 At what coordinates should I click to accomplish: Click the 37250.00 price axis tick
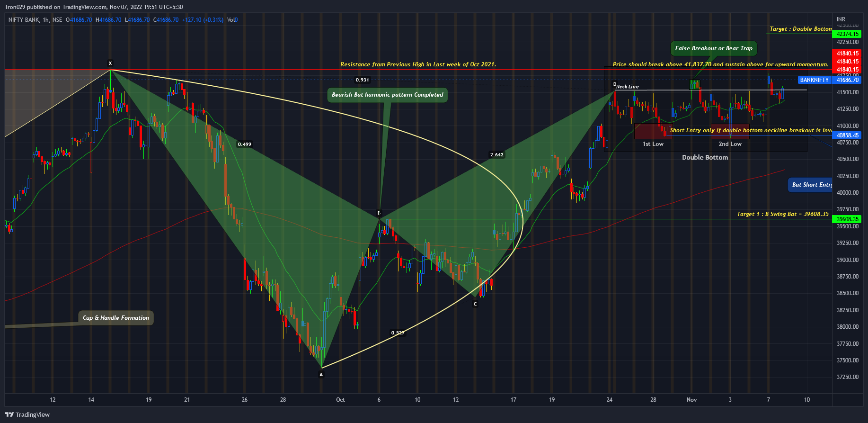pyautogui.click(x=848, y=377)
